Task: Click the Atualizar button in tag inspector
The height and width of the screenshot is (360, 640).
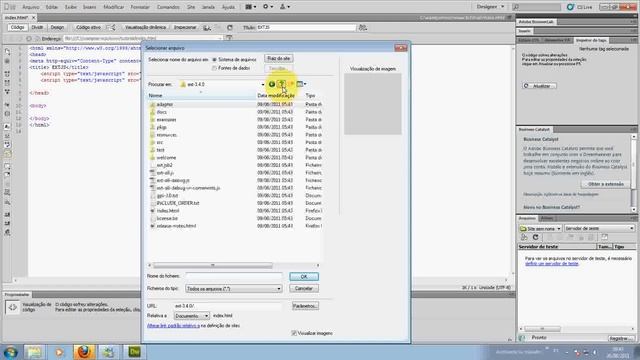Action: pos(539,86)
